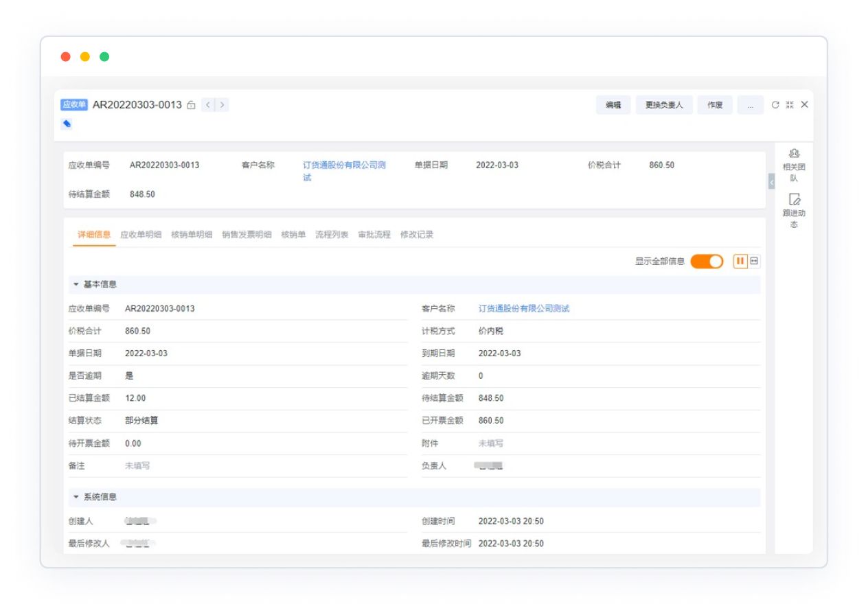Click 单据日期 value in 基本信息 section

(x=146, y=353)
